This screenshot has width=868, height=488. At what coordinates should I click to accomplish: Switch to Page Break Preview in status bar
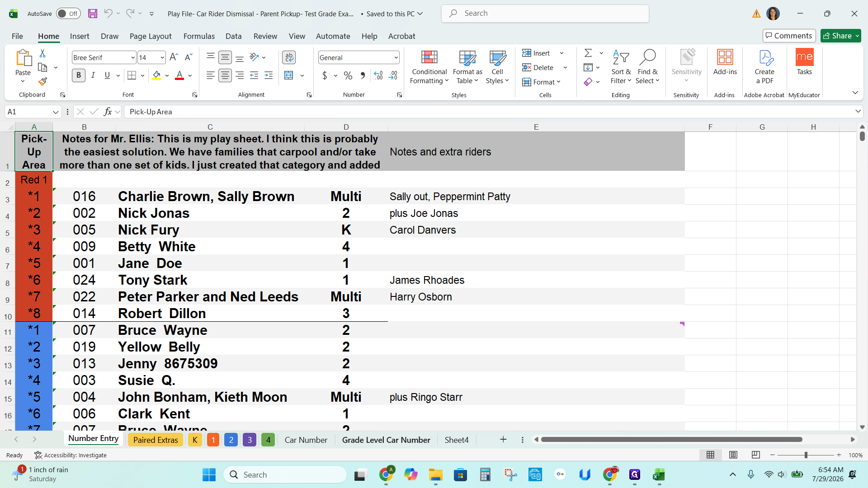click(755, 455)
